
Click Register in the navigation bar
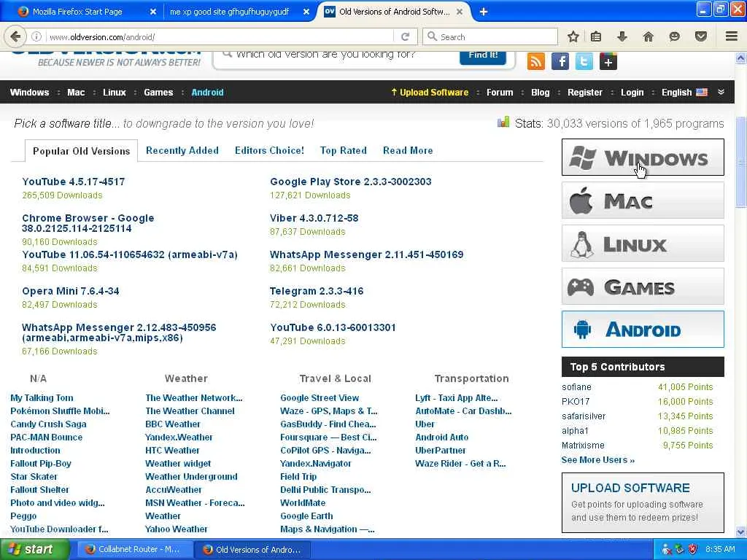585,93
